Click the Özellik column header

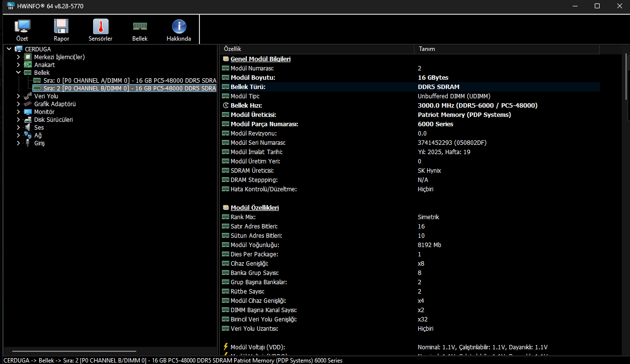click(317, 49)
